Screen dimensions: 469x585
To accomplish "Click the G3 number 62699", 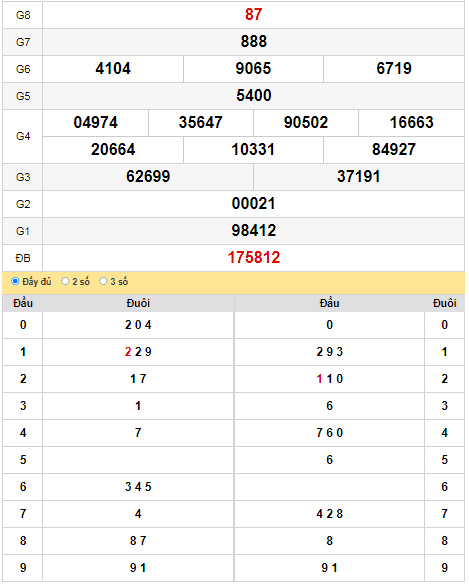I will tap(148, 176).
